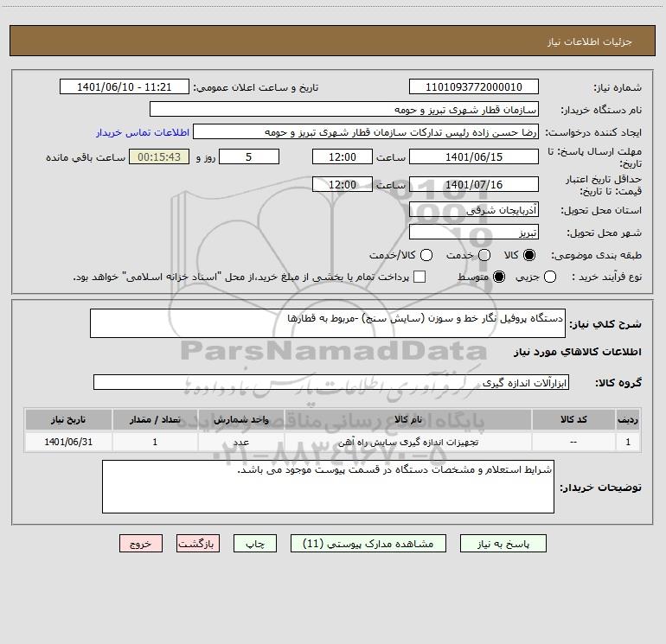
Task: Click the تاریخ نیاز column header
Action: 68,419
